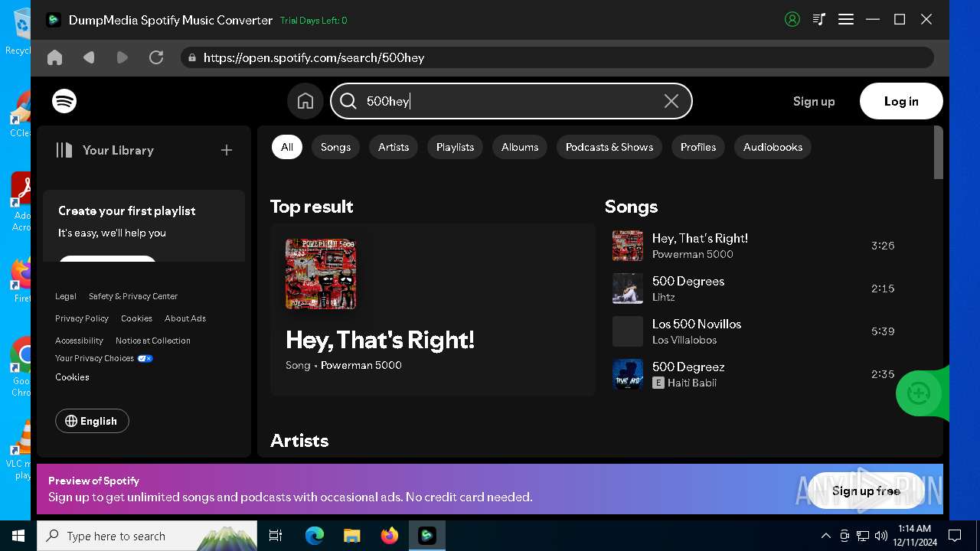Open the Windows Start menu

pos(18,536)
